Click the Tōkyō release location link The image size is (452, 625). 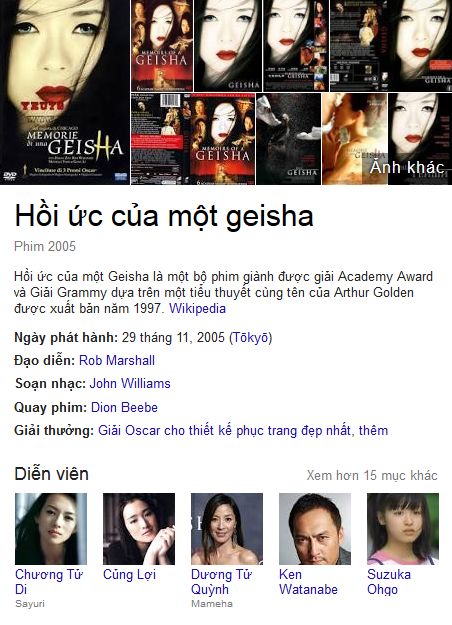(x=250, y=338)
